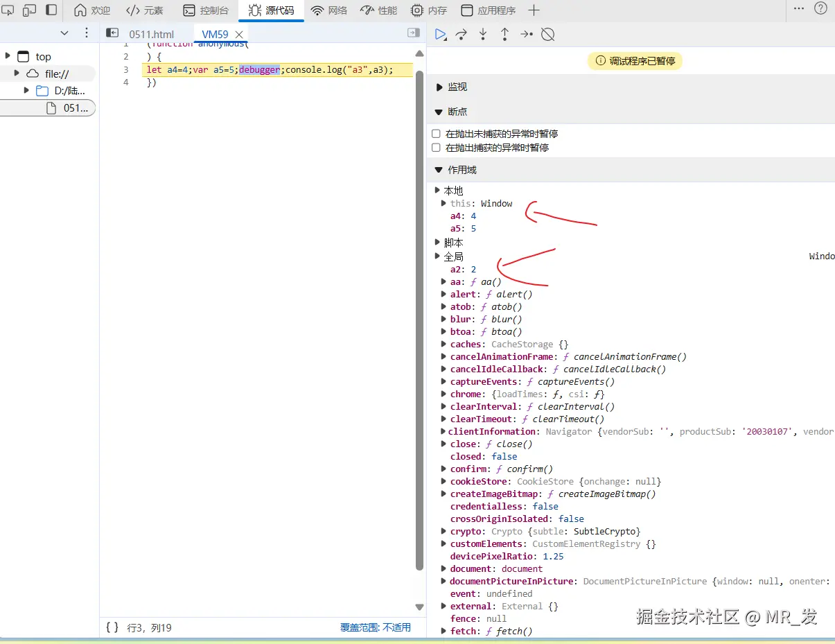Open the 控制台 panel
Screen dimensions: 835x644
(x=206, y=10)
